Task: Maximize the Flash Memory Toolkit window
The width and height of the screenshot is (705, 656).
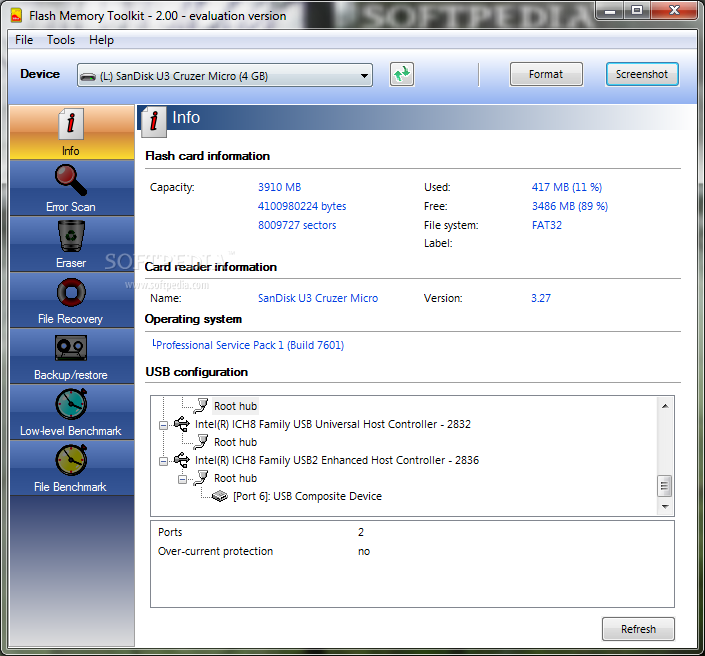Action: click(x=637, y=10)
